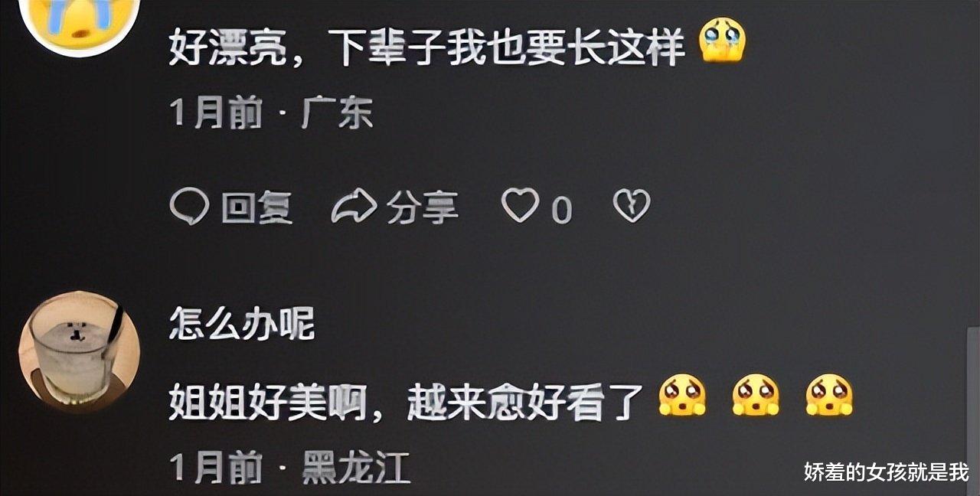Screen dimensions: 980x496
Task: Click the first pleading face emoji
Action: (x=683, y=395)
